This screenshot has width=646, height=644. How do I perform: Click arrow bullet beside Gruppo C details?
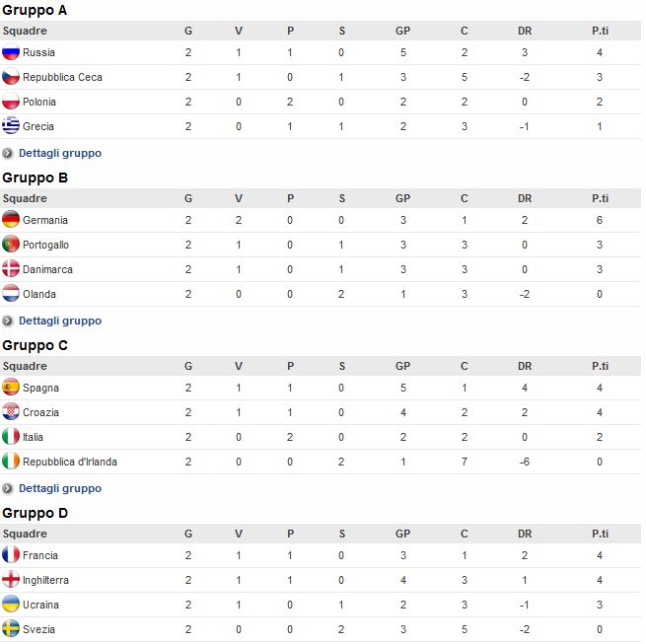tap(7, 488)
